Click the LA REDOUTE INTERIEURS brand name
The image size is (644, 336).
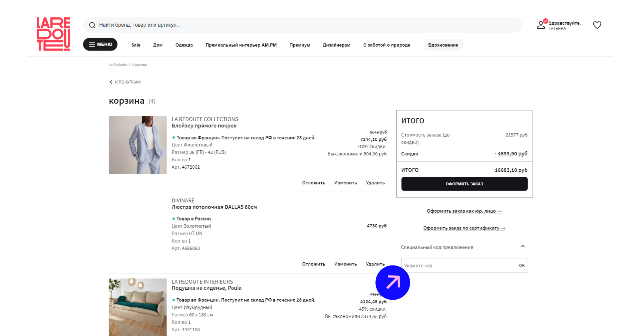tap(202, 281)
